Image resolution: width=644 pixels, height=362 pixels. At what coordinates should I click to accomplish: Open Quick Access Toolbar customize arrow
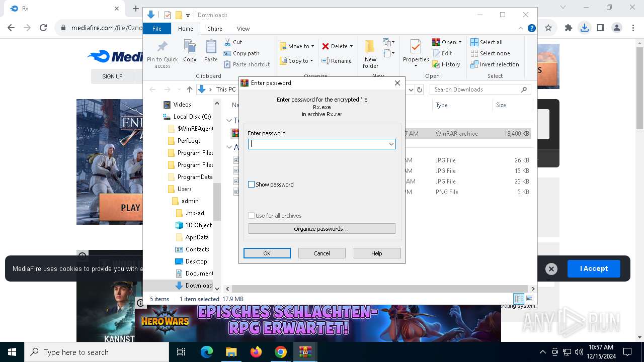(x=188, y=15)
